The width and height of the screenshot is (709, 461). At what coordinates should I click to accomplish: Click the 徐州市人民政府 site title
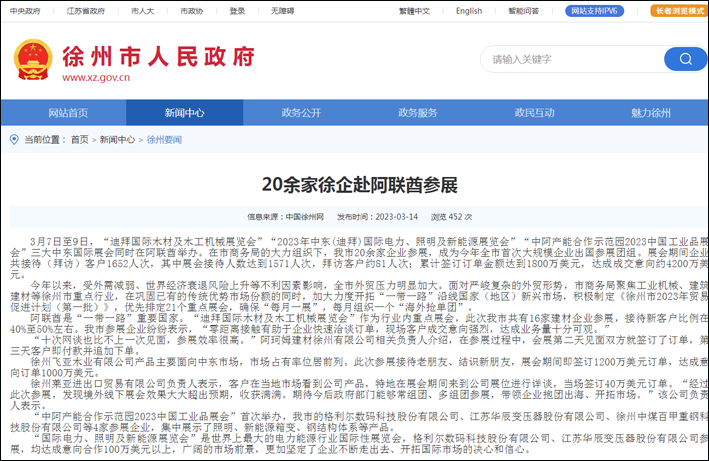pos(158,56)
